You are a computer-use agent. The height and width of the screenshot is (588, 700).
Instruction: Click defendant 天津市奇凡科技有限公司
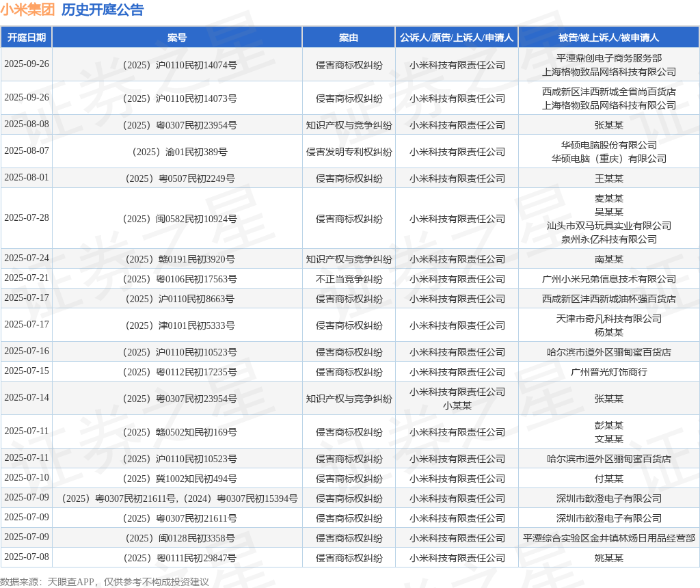point(609,319)
